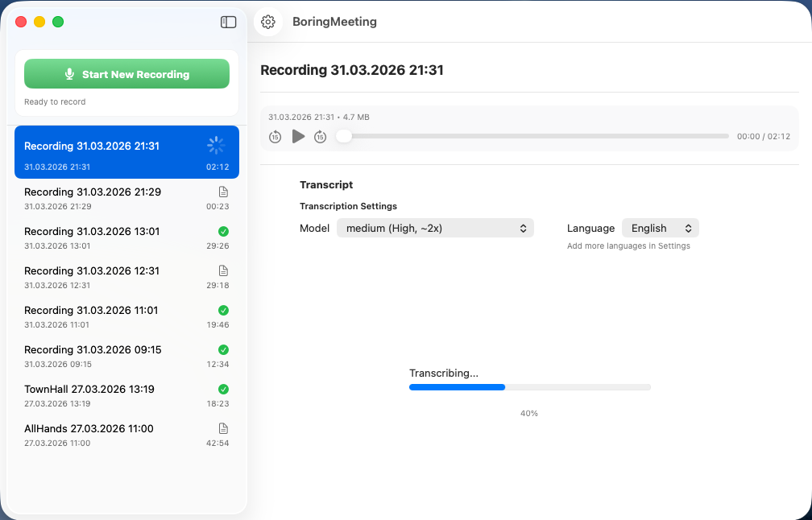Skip back 15 seconds
The image size is (812, 520).
(x=275, y=137)
